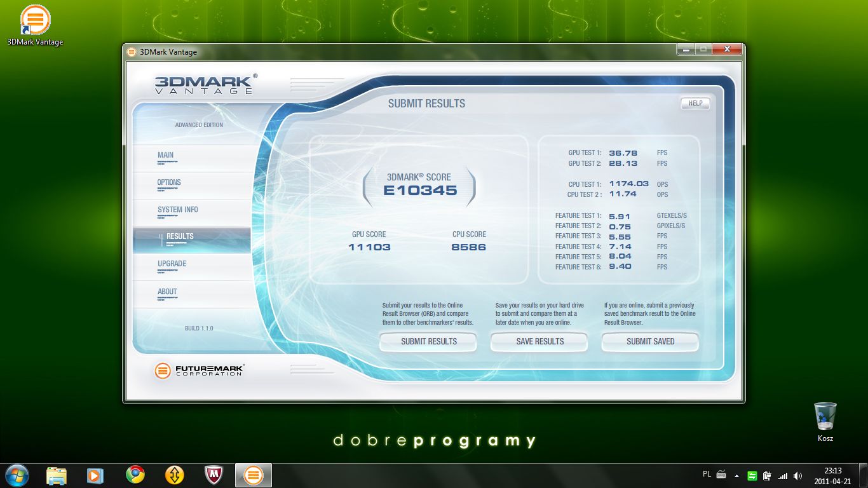Minimize the 3DMark Vantage window
This screenshot has height=488, width=868.
click(x=685, y=49)
